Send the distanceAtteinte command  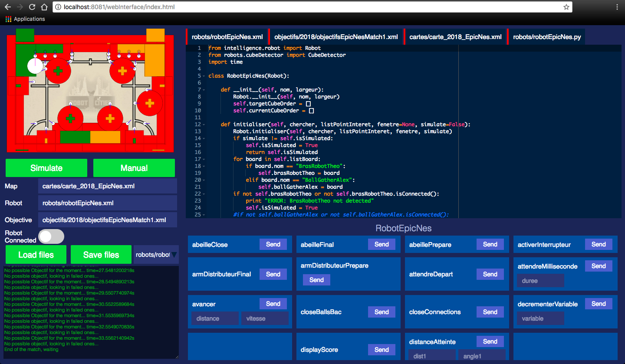(x=490, y=341)
